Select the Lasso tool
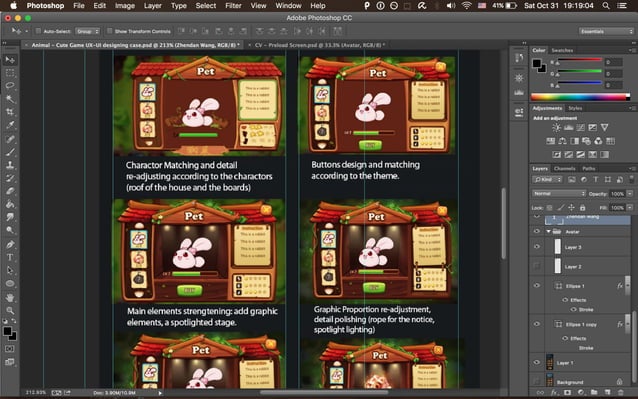Image resolution: width=638 pixels, height=399 pixels. click(10, 86)
